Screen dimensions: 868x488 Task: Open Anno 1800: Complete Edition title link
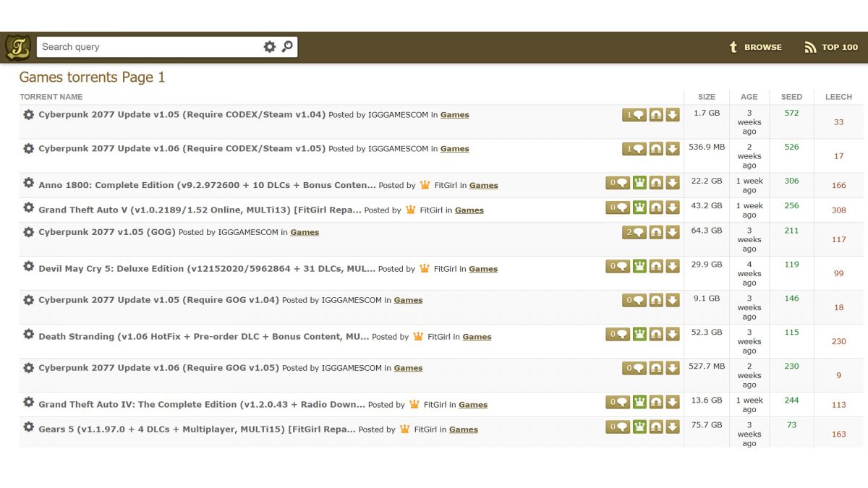coord(207,185)
